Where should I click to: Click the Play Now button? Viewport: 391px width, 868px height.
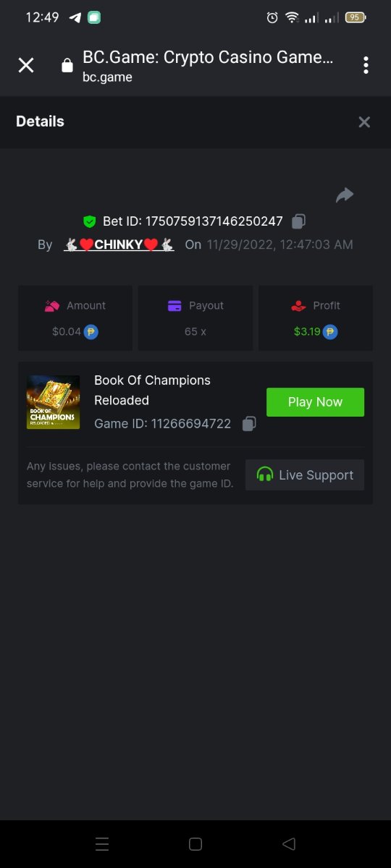coord(315,402)
